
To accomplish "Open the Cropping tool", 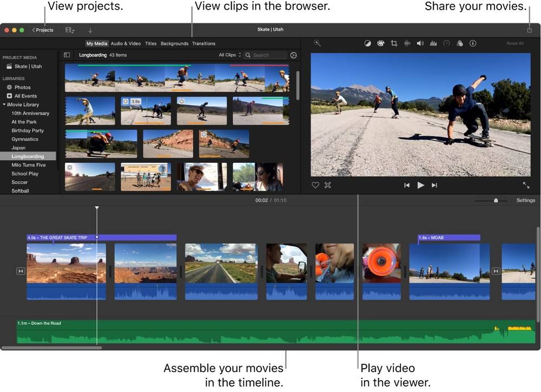I will [394, 43].
